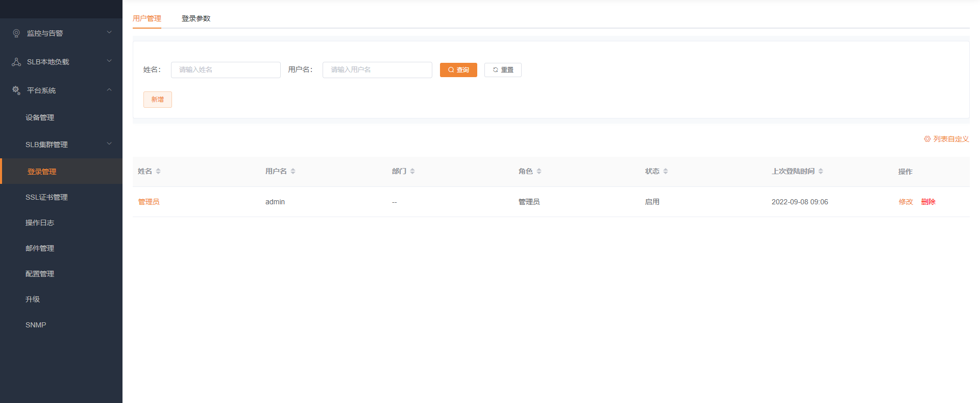Viewport: 980px width, 403px height.
Task: Click the 操作 column header
Action: click(x=905, y=172)
